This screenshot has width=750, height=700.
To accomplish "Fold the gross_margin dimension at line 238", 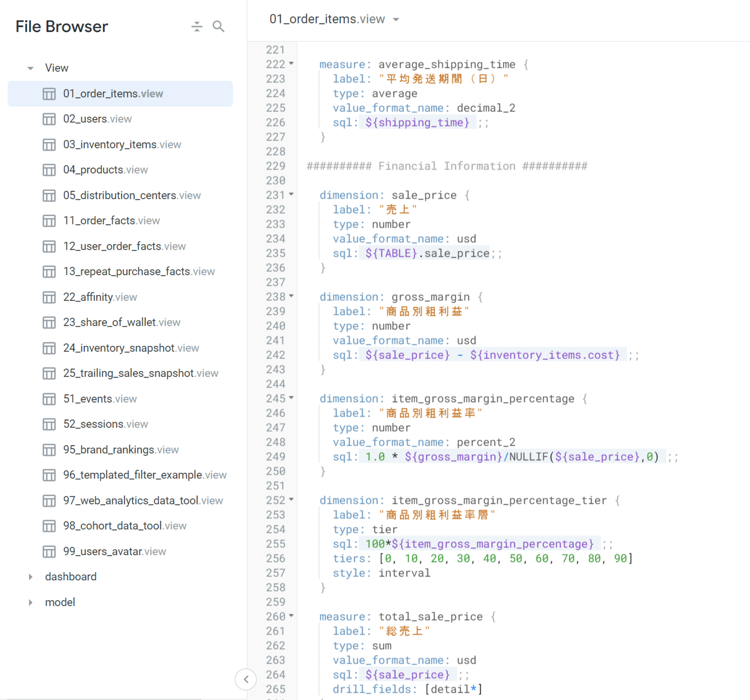I will coord(291,296).
